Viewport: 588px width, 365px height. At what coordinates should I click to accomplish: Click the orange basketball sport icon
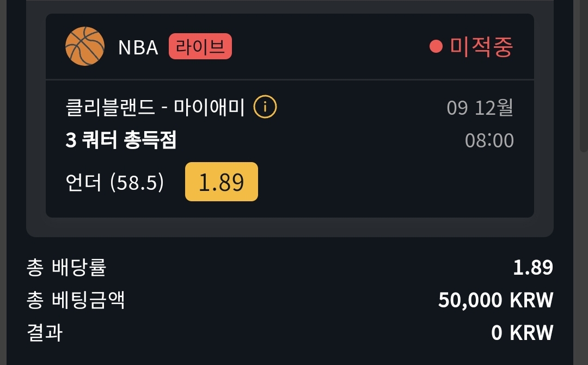85,46
